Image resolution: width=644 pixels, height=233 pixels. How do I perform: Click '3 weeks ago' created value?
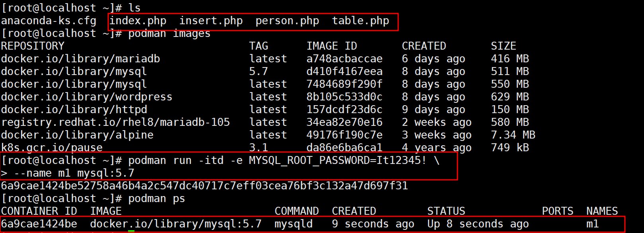click(x=437, y=135)
